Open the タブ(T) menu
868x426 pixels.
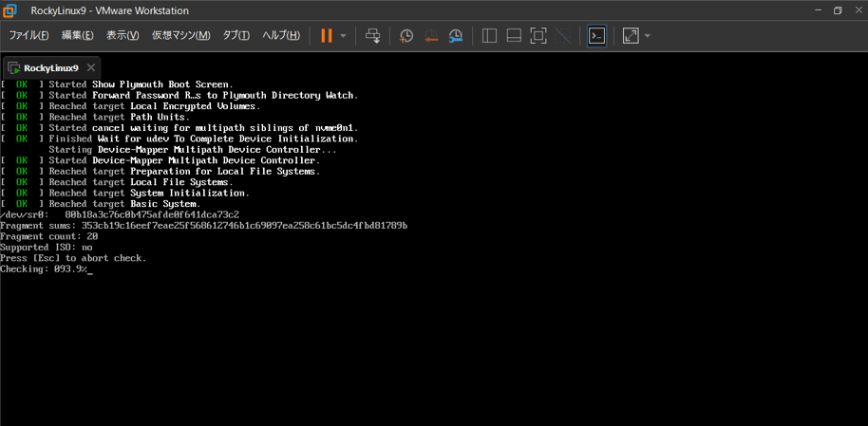(236, 36)
